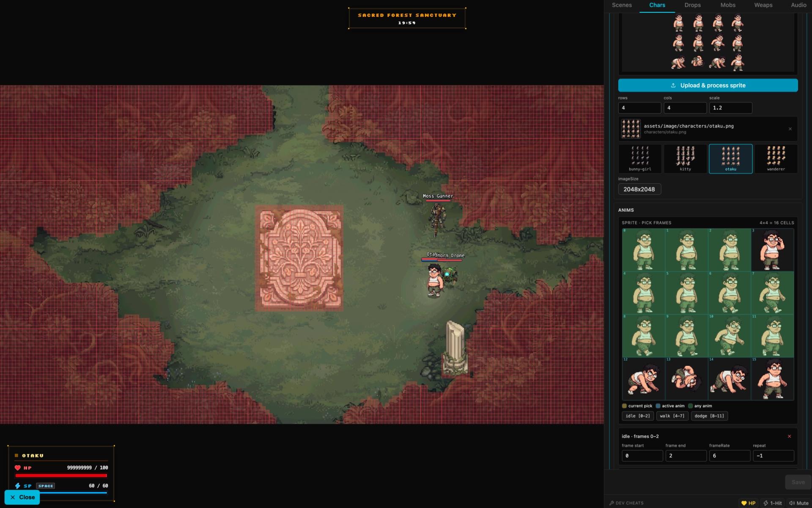The width and height of the screenshot is (812, 508).
Task: Open the Audio tab
Action: (x=798, y=5)
